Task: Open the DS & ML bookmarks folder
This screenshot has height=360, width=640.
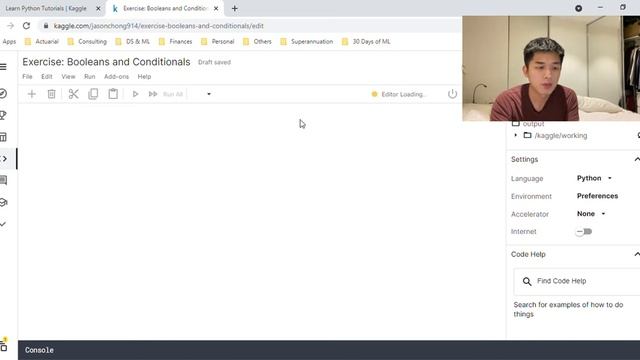Action: coord(133,42)
